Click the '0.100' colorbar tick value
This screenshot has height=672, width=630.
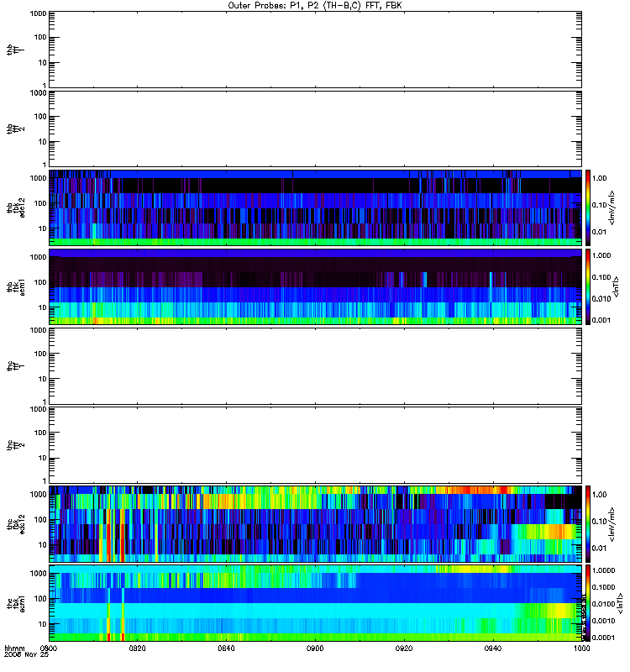point(601,277)
